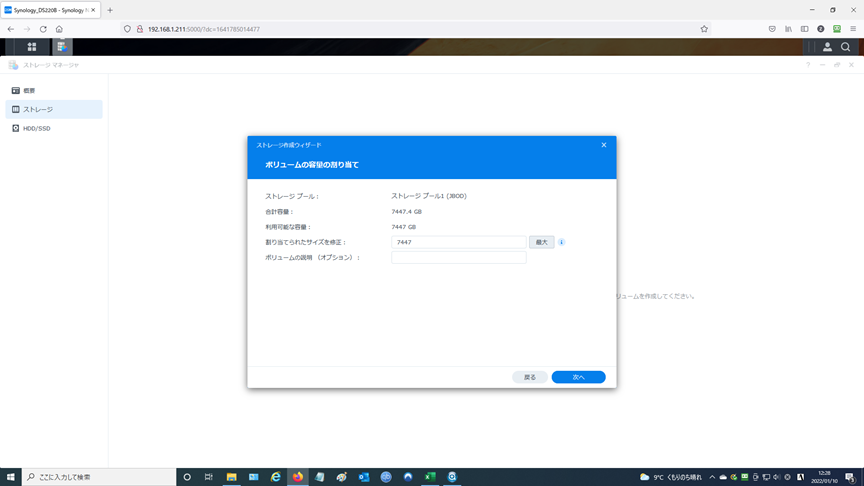Click the browser back arrow
The height and width of the screenshot is (486, 864).
pos(11,29)
